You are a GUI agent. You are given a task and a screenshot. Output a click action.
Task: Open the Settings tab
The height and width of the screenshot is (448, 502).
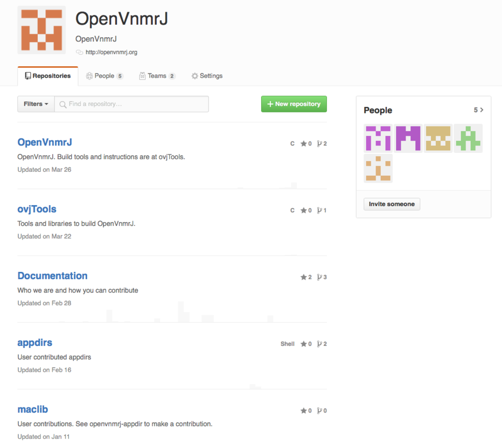click(207, 76)
